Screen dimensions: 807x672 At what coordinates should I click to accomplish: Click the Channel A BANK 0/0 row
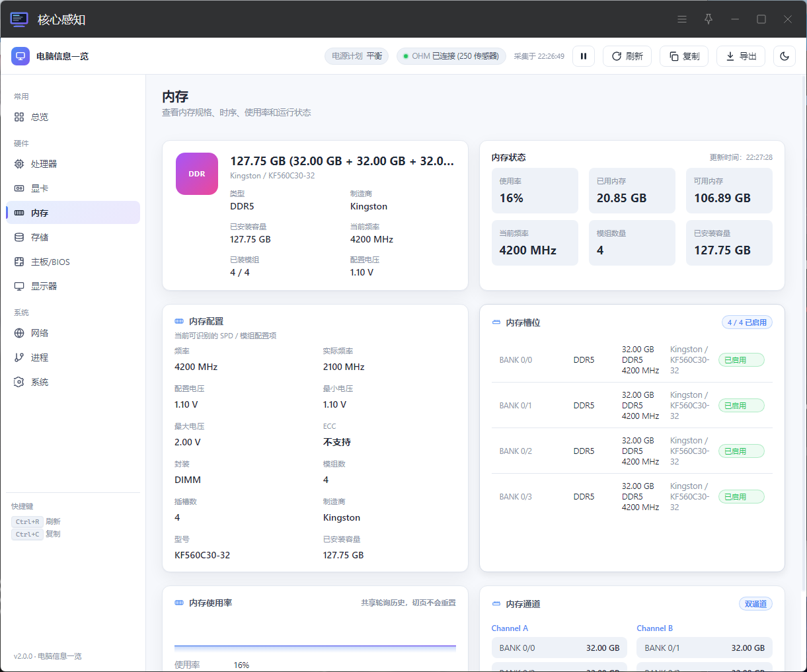click(559, 648)
